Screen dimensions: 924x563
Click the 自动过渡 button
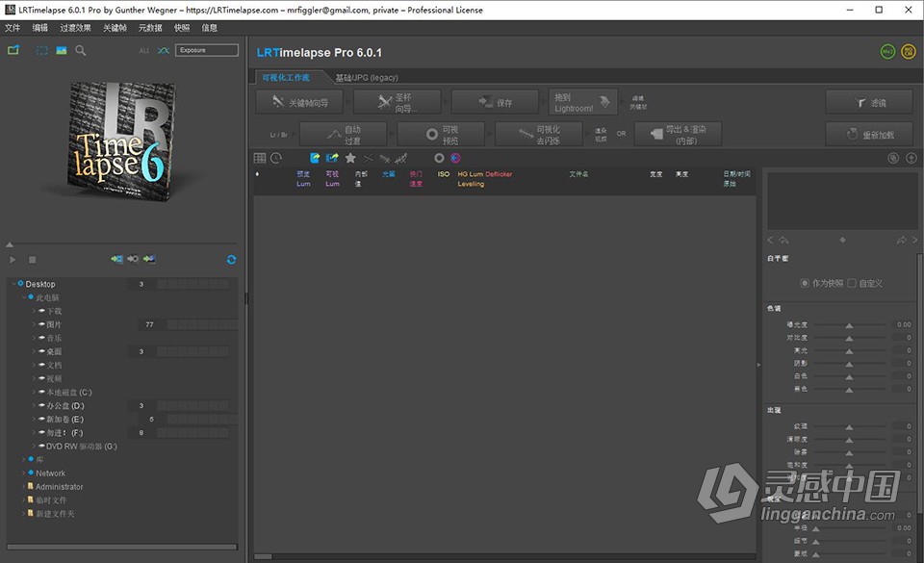coord(343,135)
